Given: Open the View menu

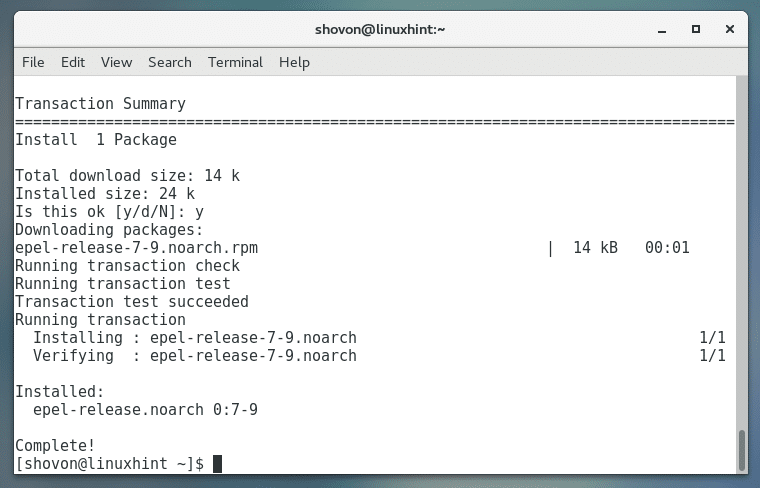Looking at the screenshot, I should pyautogui.click(x=116, y=62).
